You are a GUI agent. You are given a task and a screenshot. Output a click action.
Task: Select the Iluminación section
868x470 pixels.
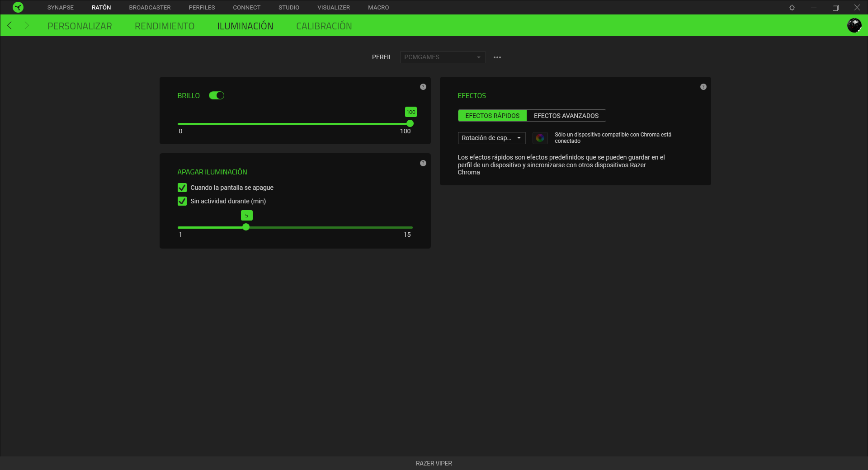tap(245, 26)
